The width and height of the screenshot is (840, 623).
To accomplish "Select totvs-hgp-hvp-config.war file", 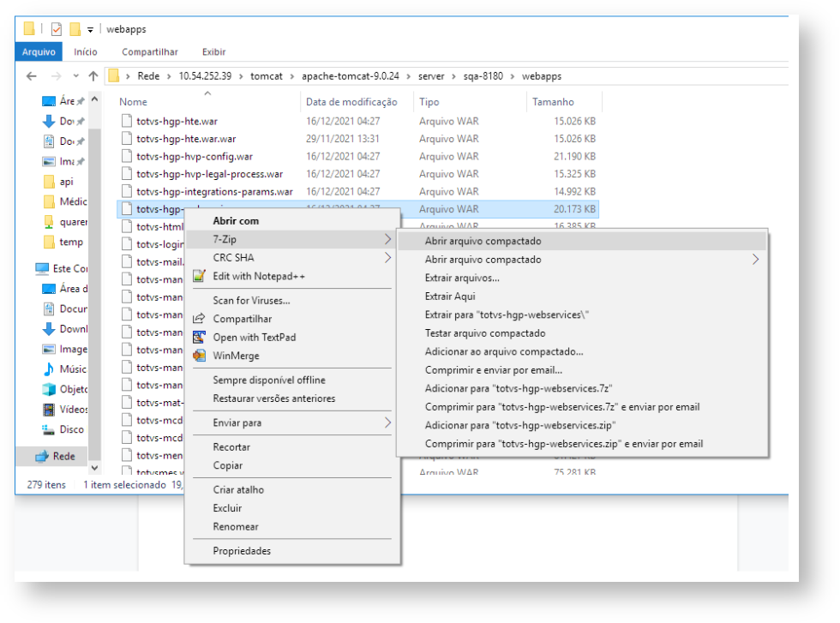I will click(195, 157).
